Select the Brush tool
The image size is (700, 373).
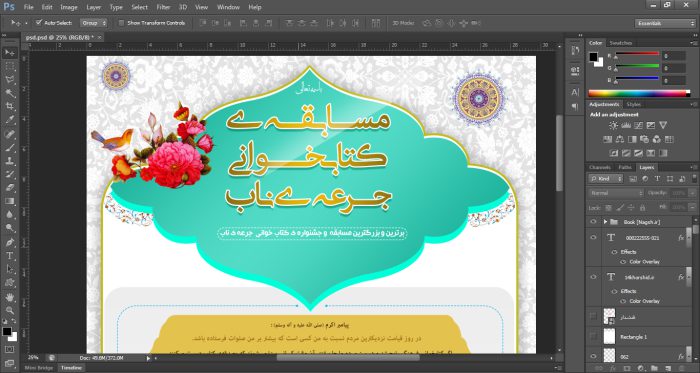click(x=9, y=148)
